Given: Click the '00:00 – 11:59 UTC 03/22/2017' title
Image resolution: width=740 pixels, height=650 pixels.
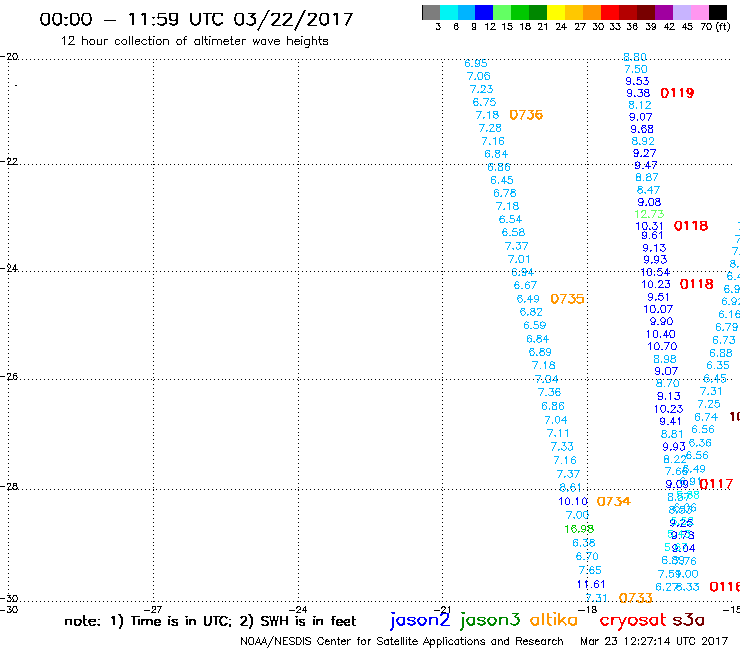Looking at the screenshot, I should (196, 19).
